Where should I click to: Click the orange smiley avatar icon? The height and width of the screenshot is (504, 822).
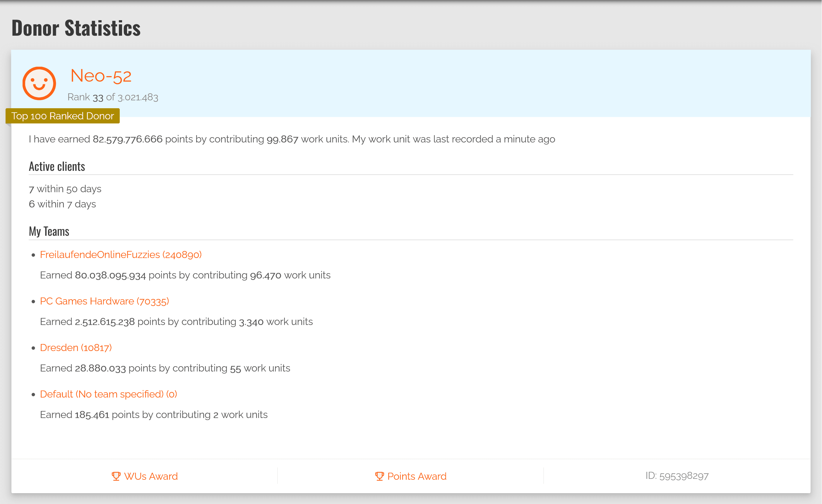39,83
